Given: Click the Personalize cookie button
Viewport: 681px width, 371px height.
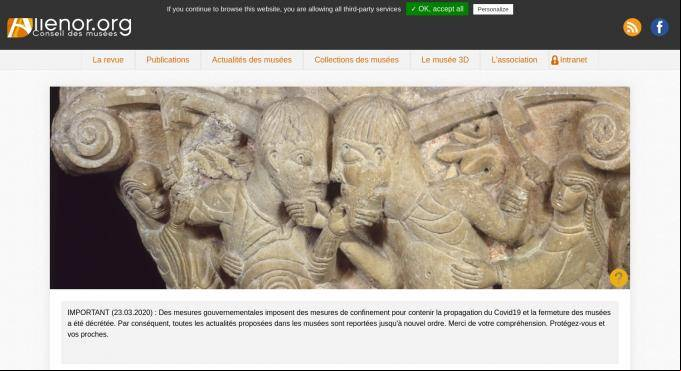Looking at the screenshot, I should [x=493, y=9].
